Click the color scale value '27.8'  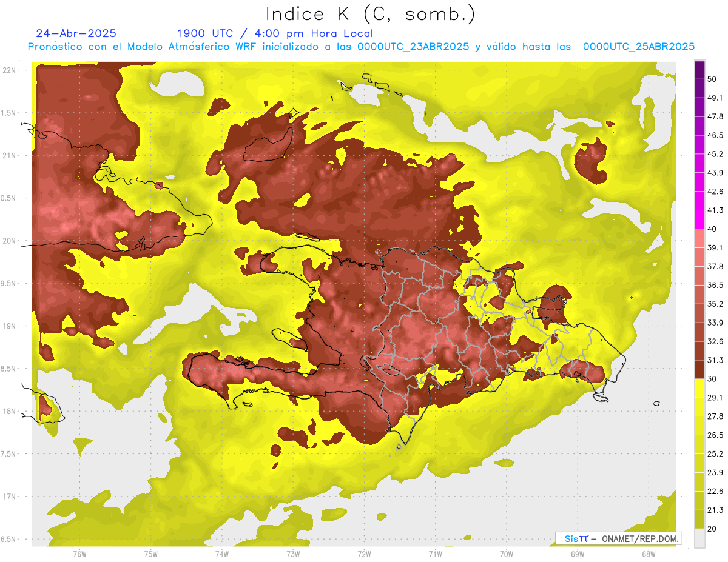[715, 416]
